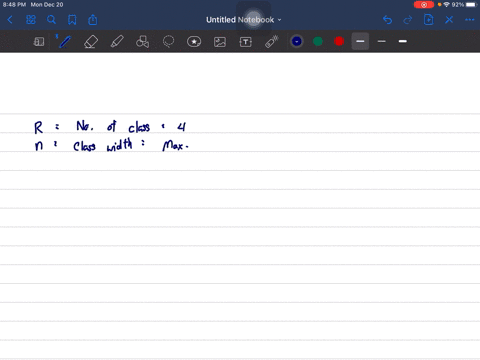The width and height of the screenshot is (480, 360).
Task: Tap the red screen recording indicator
Action: [424, 5]
